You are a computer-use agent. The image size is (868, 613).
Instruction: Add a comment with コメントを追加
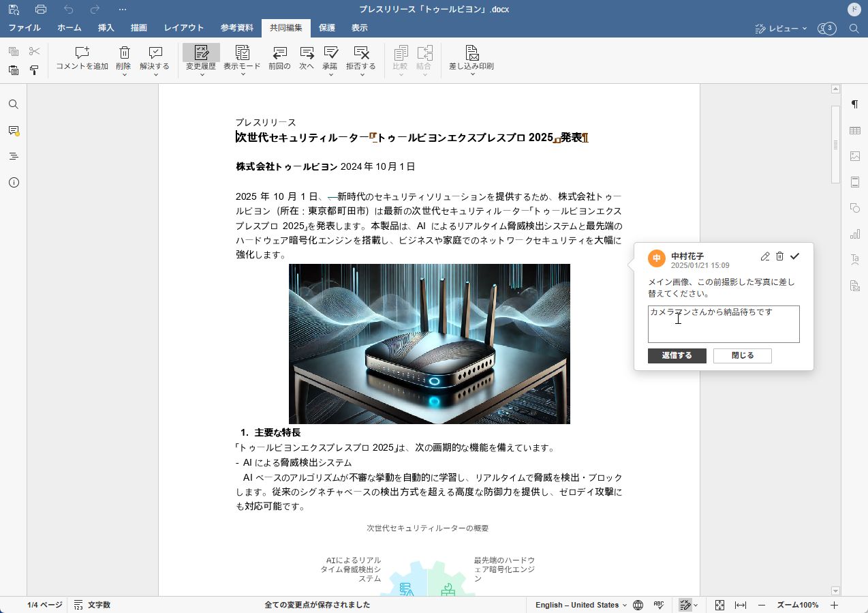[x=82, y=58]
